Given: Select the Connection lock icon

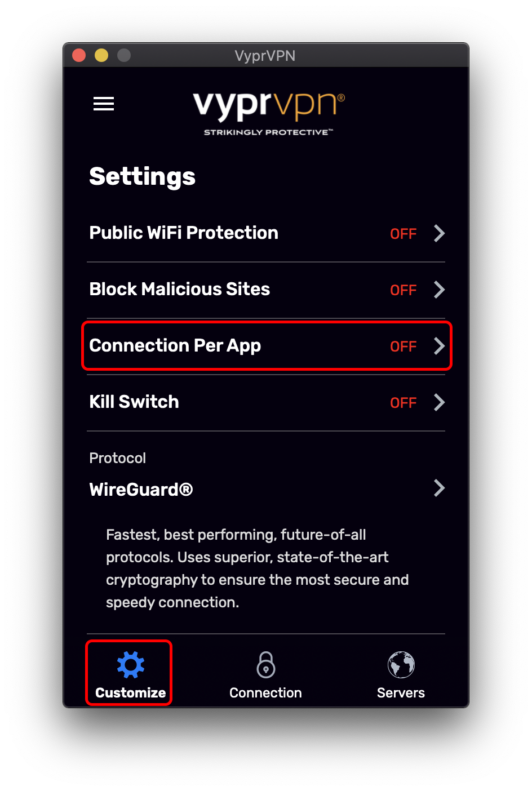Looking at the screenshot, I should [265, 665].
